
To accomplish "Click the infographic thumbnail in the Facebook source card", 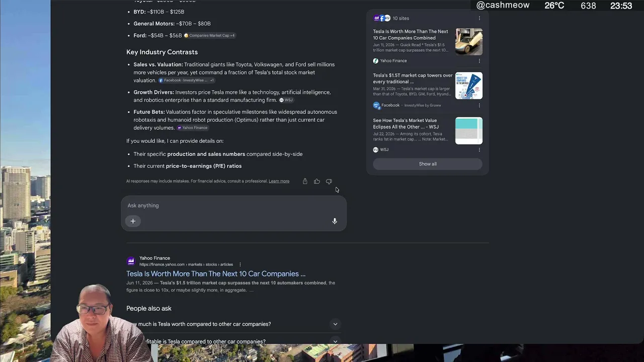I will pyautogui.click(x=469, y=85).
